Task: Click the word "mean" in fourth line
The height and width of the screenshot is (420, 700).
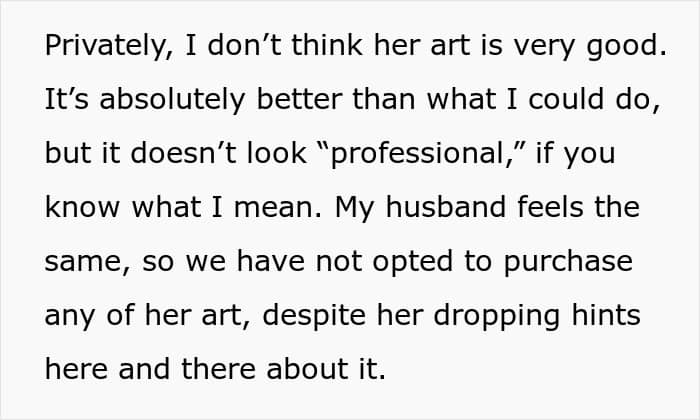Action: (x=273, y=207)
